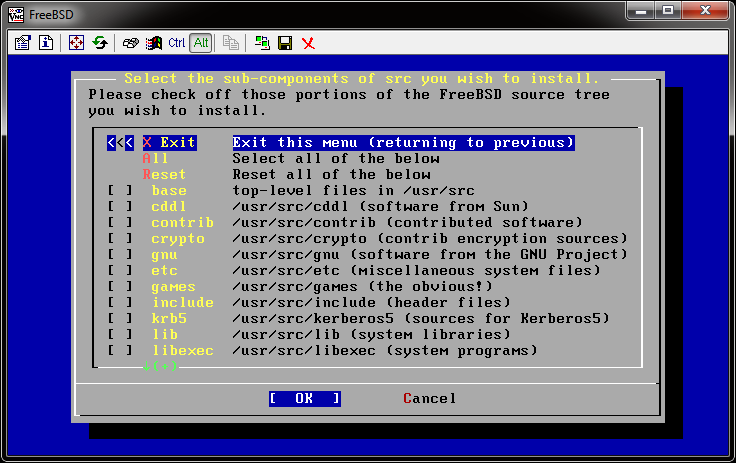The width and height of the screenshot is (736, 463).
Task: Toggle the Ctrl key modifier
Action: click(x=176, y=43)
